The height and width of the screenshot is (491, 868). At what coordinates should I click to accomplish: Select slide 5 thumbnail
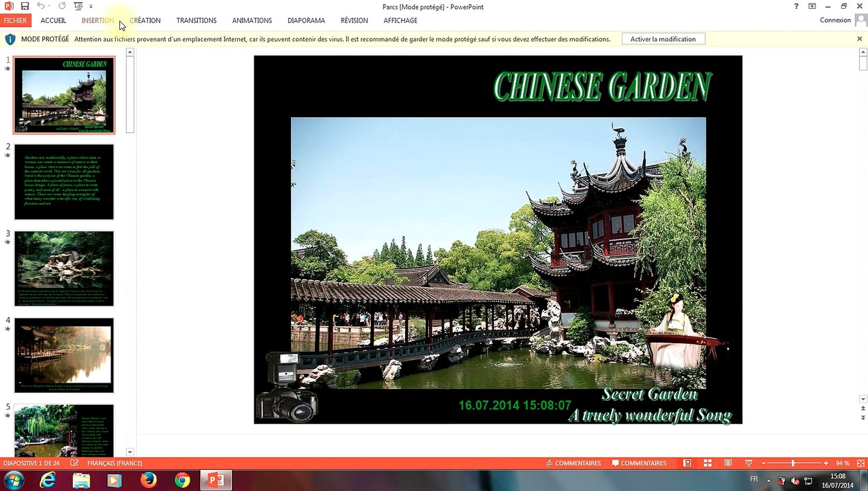tap(64, 431)
